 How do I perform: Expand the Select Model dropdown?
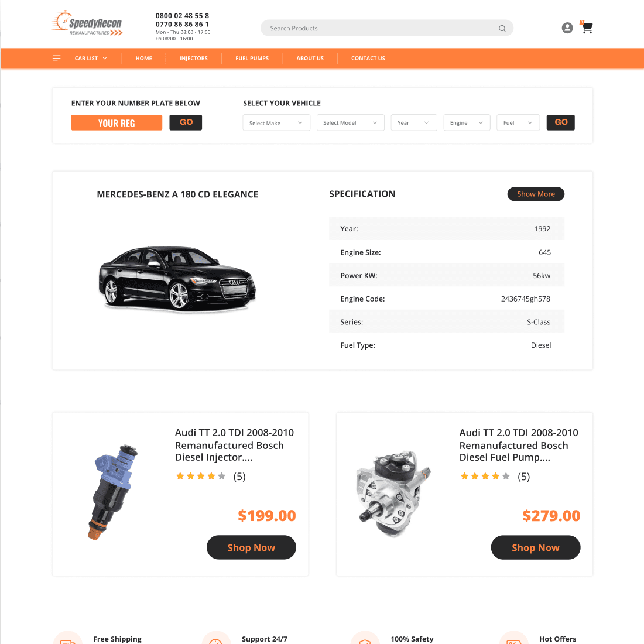point(350,123)
